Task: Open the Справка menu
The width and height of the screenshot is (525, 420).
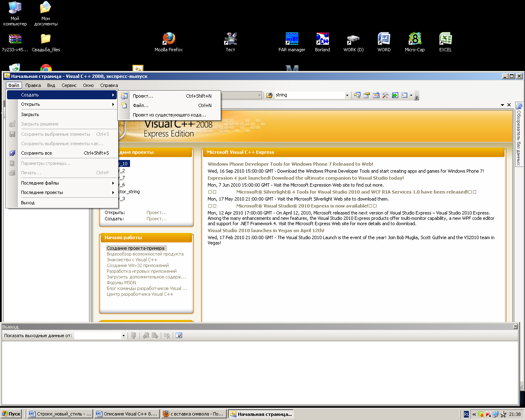Action: tap(109, 85)
